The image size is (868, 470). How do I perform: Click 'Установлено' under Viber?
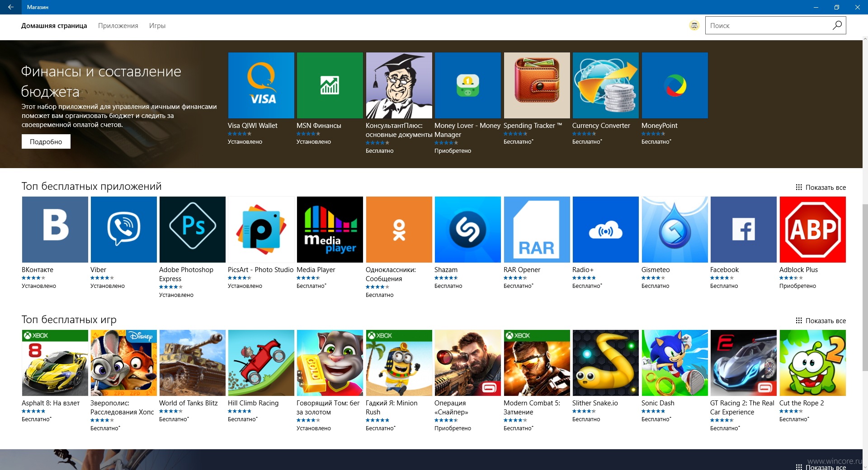pyautogui.click(x=108, y=286)
